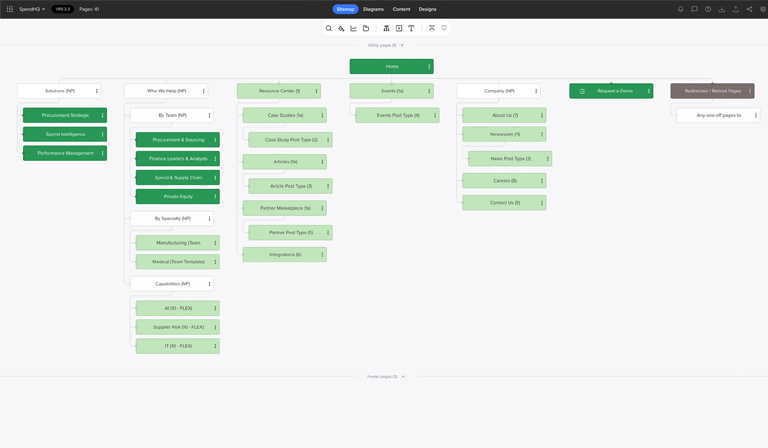Select the Medical (Team Template) node
Image resolution: width=768 pixels, height=448 pixels.
(x=177, y=262)
